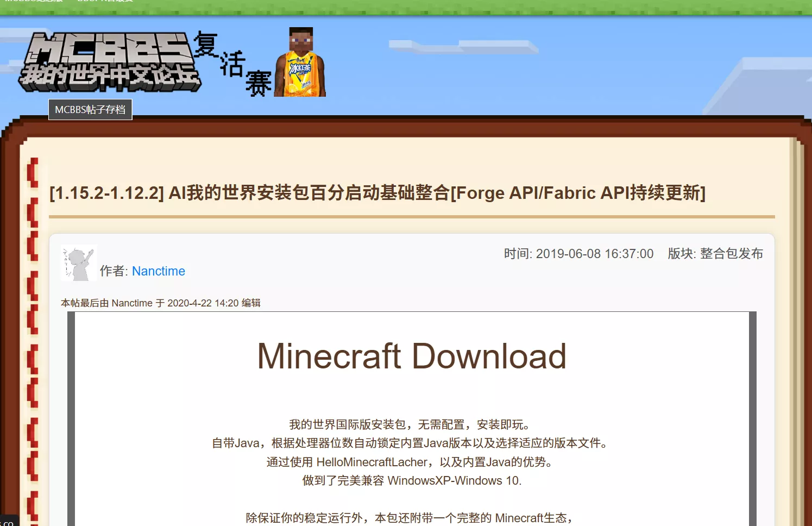Click the Minecraft Download heading

click(411, 356)
